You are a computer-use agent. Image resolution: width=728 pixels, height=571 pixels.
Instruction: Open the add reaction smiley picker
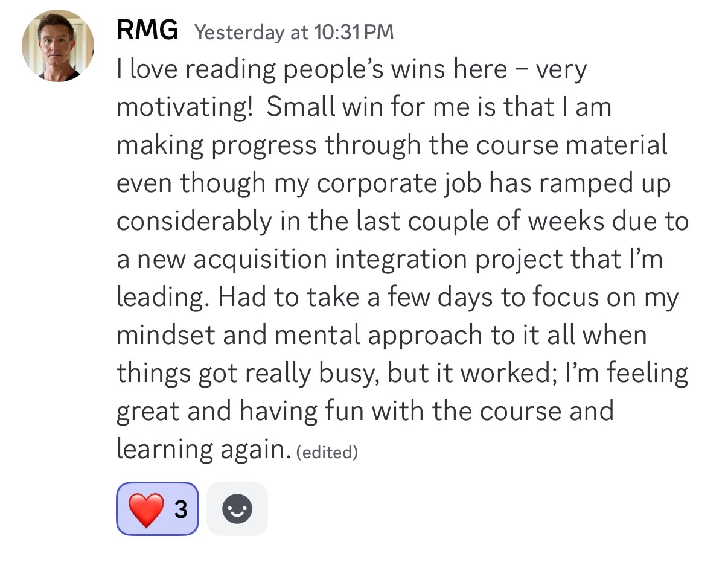tap(237, 509)
